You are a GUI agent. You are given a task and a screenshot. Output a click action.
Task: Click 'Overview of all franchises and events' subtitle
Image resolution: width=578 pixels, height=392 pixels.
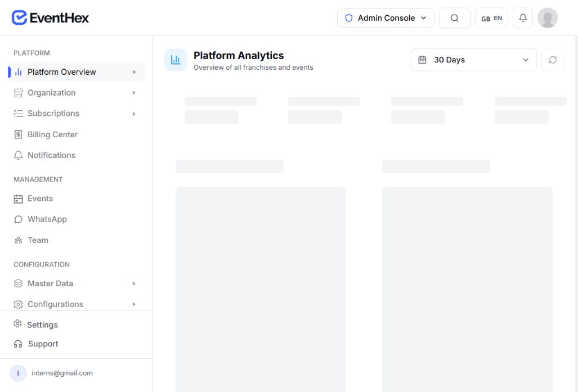click(253, 67)
